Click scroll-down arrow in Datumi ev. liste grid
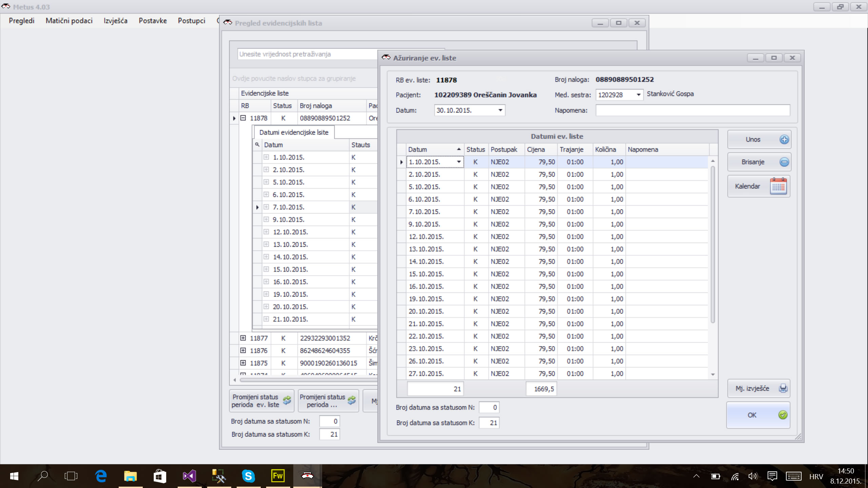The image size is (868, 488). click(x=713, y=374)
